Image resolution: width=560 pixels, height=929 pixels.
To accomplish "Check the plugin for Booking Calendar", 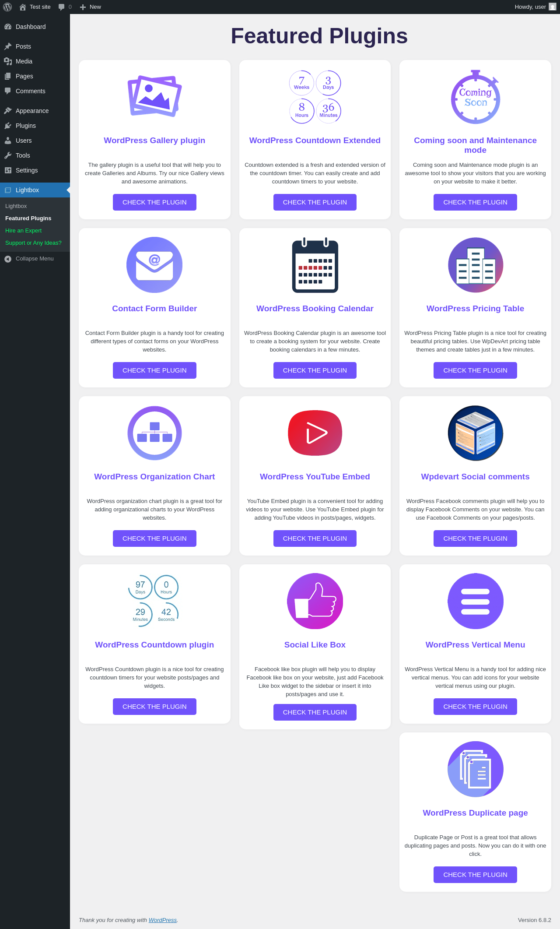I will (315, 370).
